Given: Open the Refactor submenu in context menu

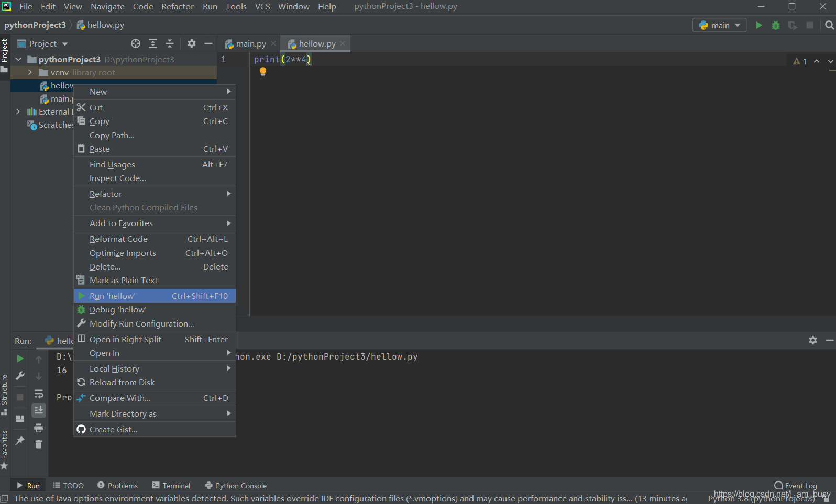Looking at the screenshot, I should click(x=155, y=194).
